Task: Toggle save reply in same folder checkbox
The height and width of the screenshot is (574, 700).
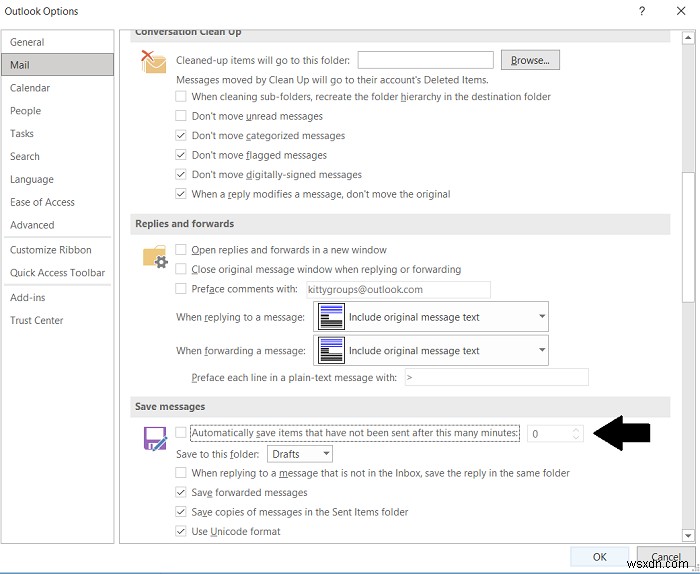Action: point(180,473)
